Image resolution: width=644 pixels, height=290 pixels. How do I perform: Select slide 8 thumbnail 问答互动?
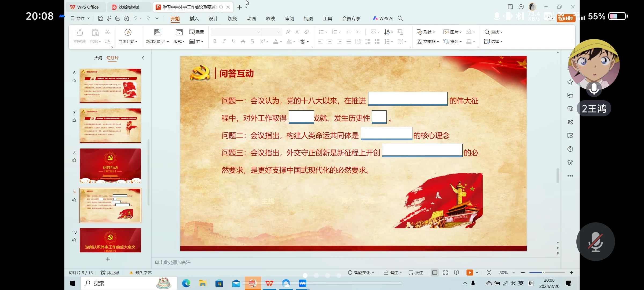coord(110,165)
